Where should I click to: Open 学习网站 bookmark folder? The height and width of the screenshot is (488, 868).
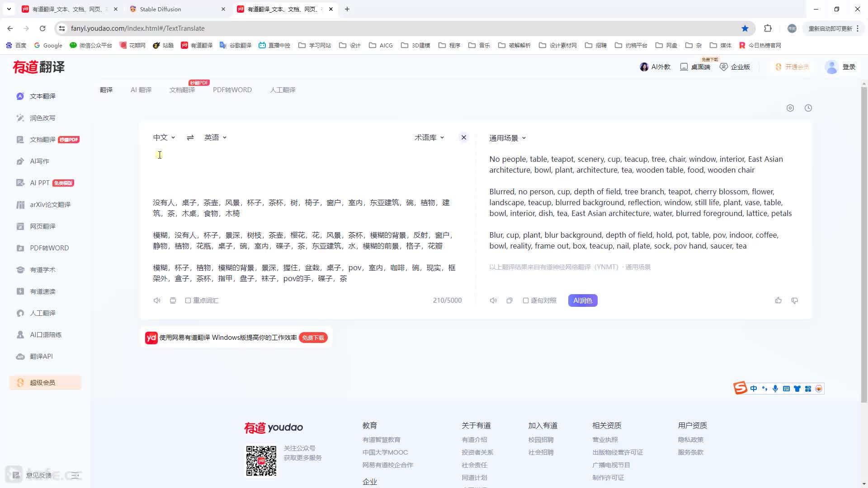(x=315, y=45)
